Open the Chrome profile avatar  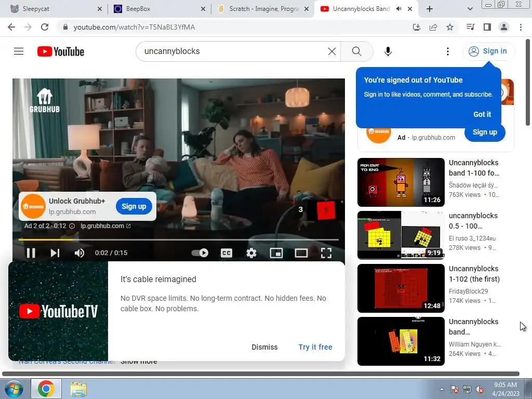click(504, 27)
